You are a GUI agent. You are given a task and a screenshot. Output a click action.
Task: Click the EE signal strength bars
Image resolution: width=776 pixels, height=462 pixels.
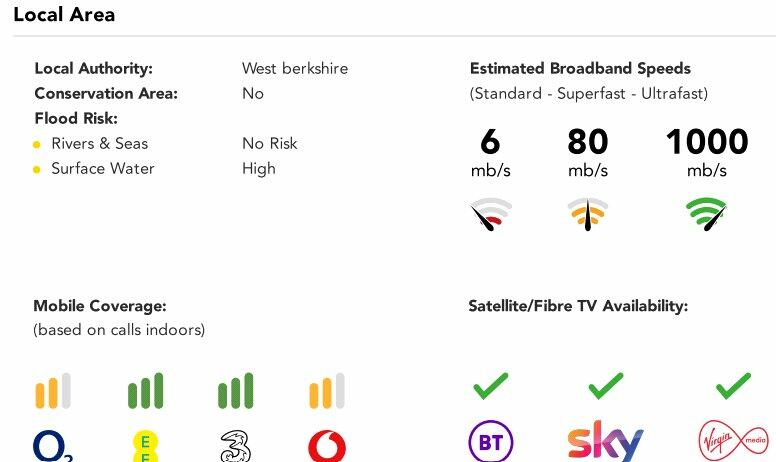pyautogui.click(x=145, y=391)
